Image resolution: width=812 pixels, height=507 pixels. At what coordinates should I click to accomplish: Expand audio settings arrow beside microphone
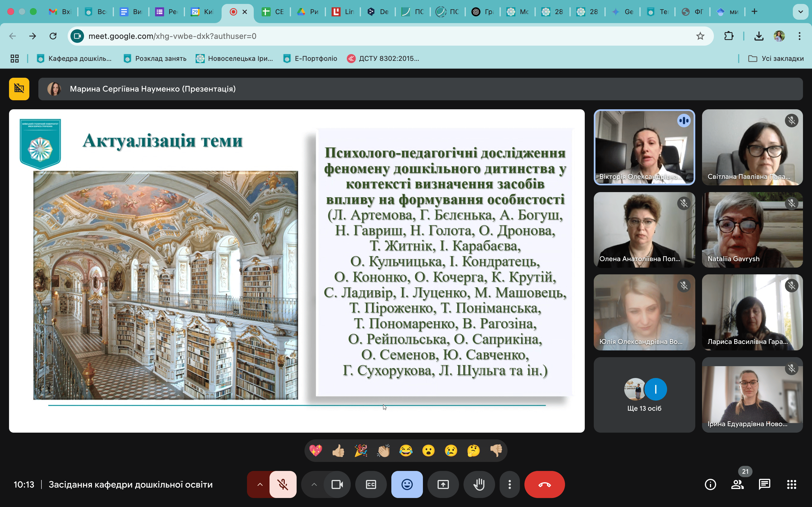click(x=260, y=484)
